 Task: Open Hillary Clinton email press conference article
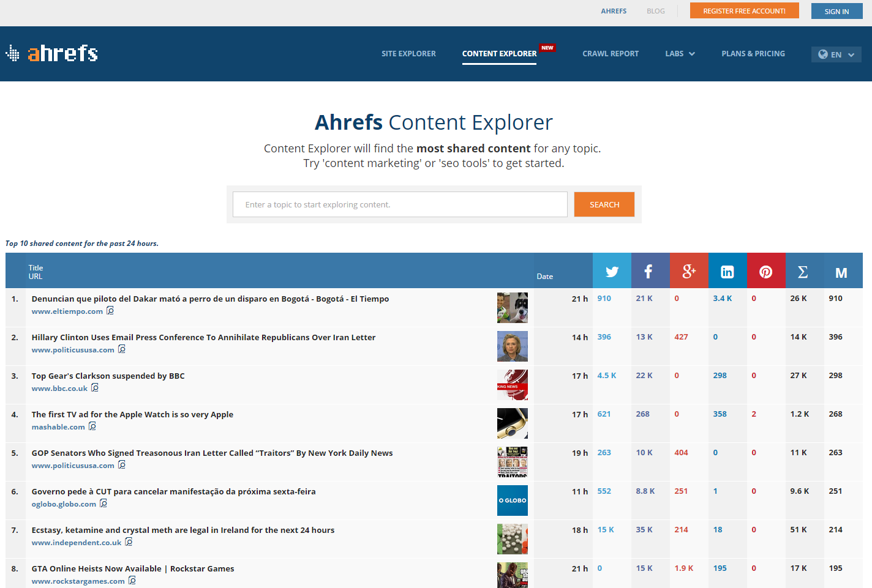(x=204, y=337)
